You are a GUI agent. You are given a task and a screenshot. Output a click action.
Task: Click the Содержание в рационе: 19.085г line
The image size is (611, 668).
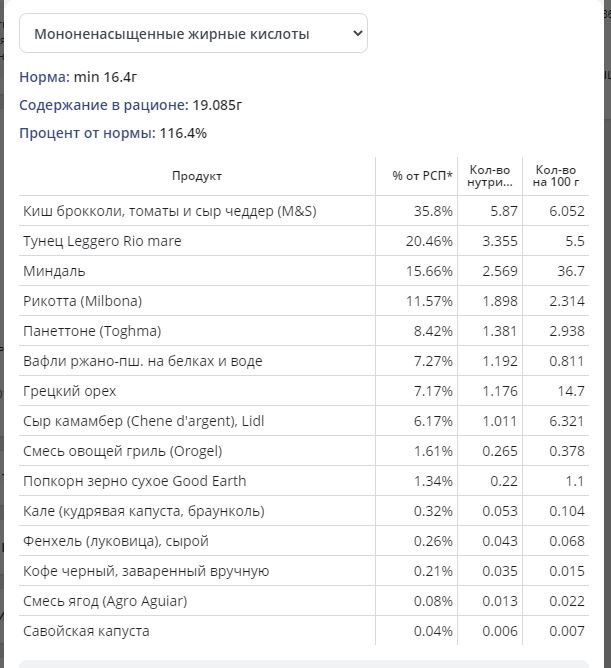tap(130, 105)
